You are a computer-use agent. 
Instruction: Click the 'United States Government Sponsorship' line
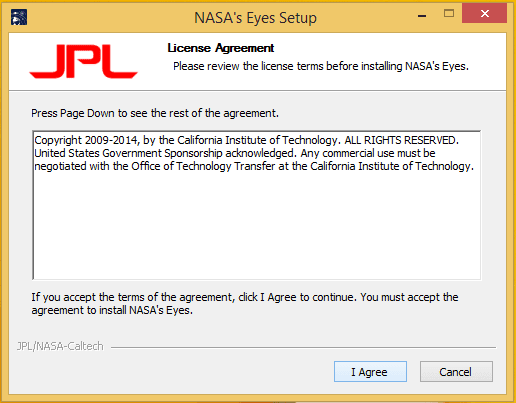pyautogui.click(x=235, y=153)
